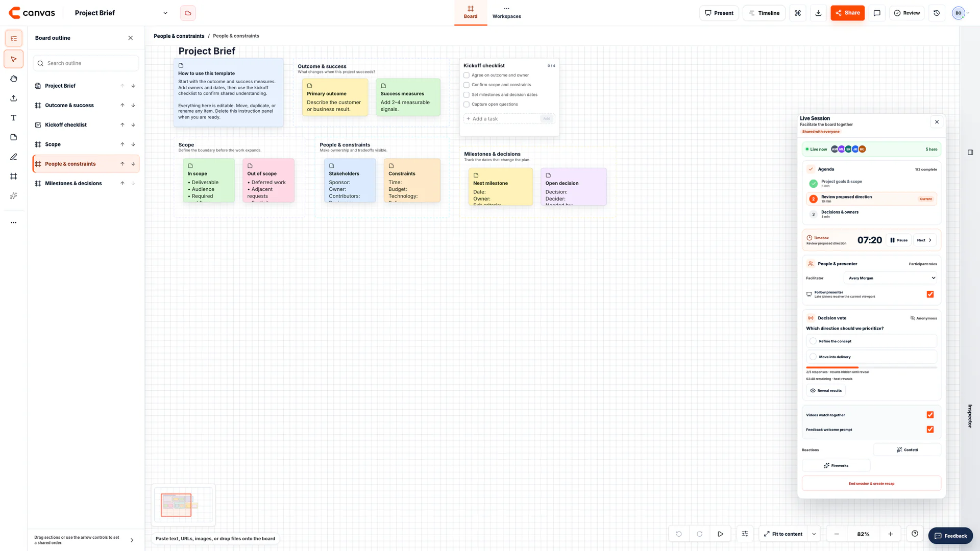Open the keyboard shortcuts command icon
Viewport: 980px width, 551px height.
(798, 13)
